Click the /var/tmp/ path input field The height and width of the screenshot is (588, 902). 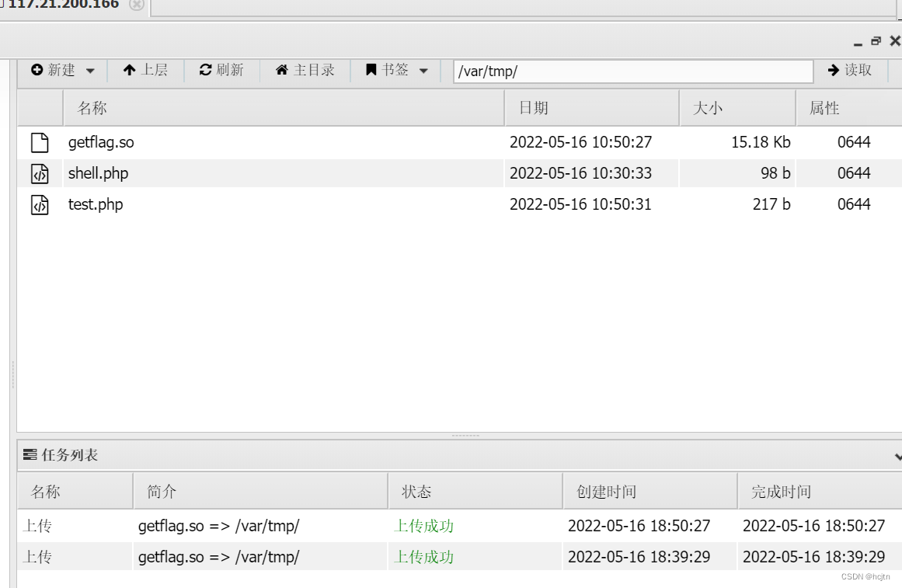[632, 71]
